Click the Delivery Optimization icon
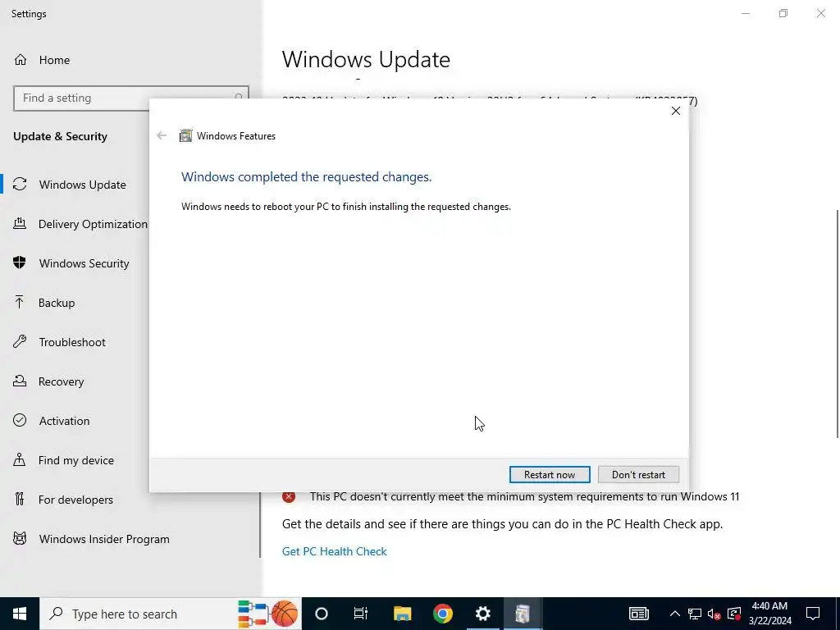This screenshot has height=630, width=840. (20, 223)
